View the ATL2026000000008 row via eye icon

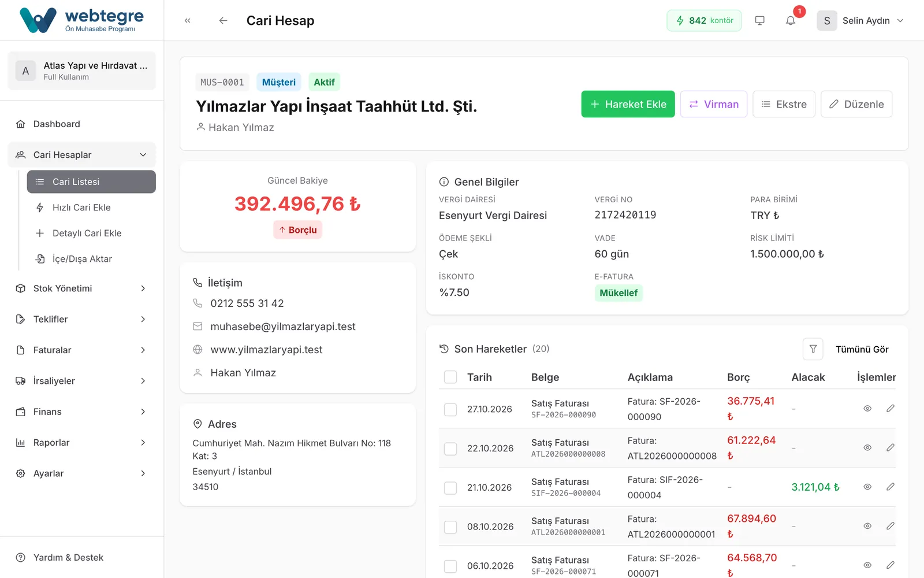point(867,448)
